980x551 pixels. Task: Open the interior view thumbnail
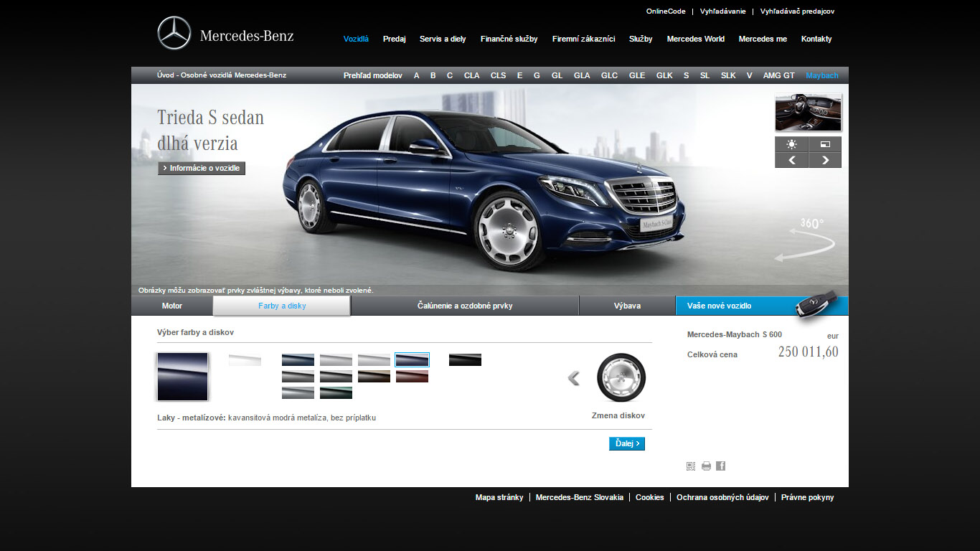tap(808, 113)
